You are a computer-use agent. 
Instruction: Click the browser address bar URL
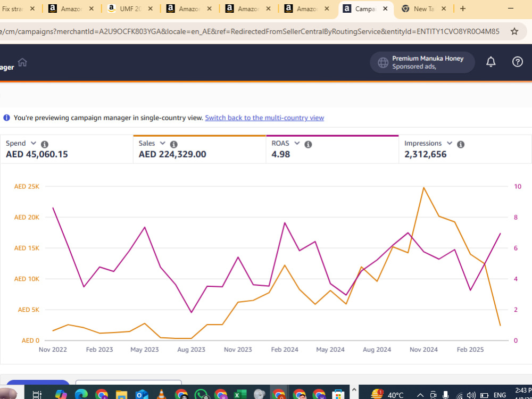(x=250, y=31)
